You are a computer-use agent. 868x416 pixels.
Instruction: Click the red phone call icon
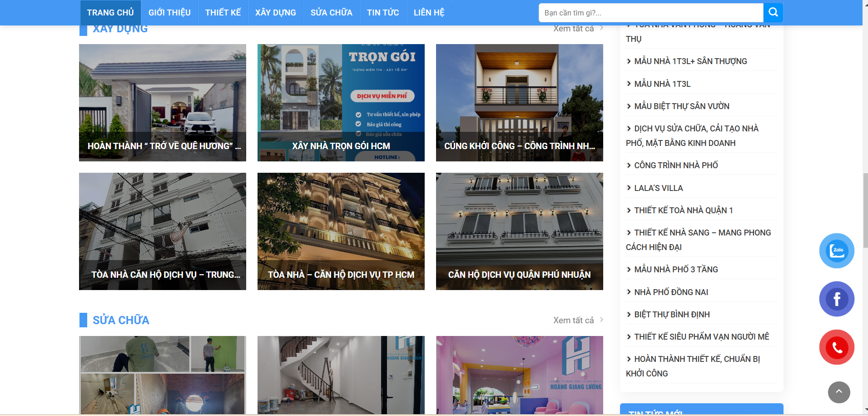coord(837,347)
